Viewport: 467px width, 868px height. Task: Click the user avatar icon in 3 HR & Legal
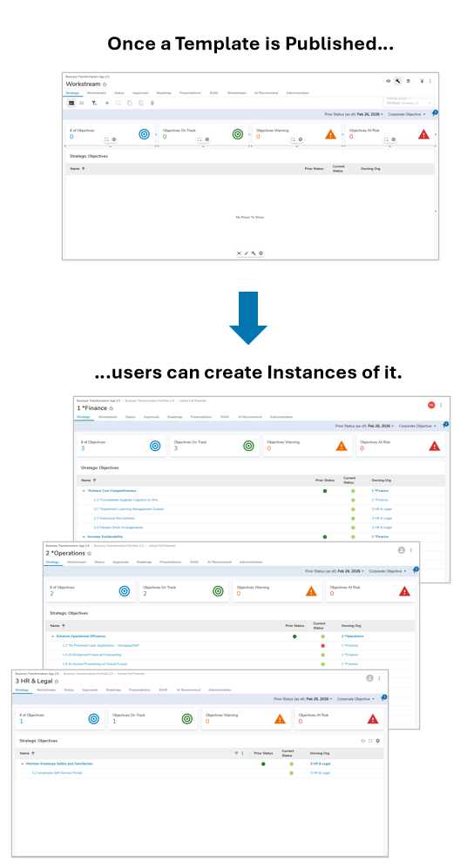(x=370, y=678)
